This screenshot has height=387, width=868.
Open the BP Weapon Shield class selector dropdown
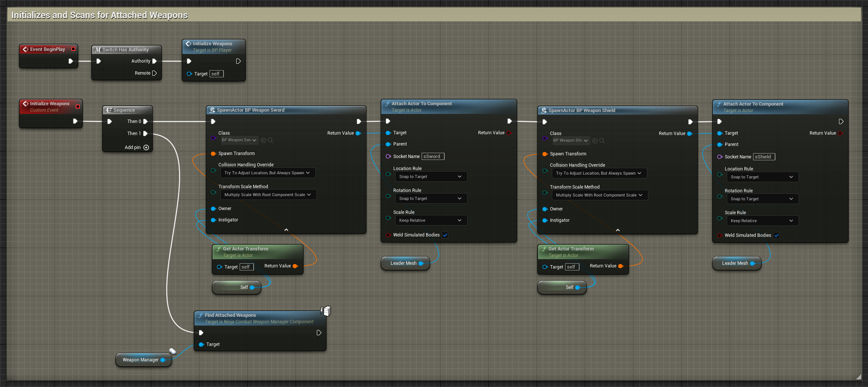pos(570,141)
